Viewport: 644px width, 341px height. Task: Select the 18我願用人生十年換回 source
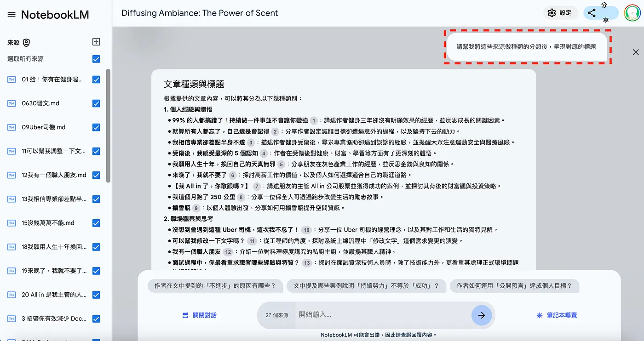click(x=54, y=247)
